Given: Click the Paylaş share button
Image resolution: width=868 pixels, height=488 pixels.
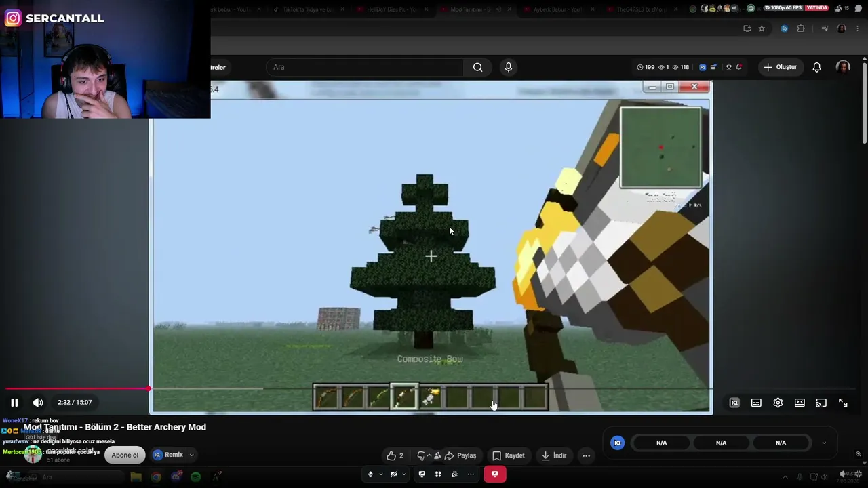Looking at the screenshot, I should click(x=460, y=455).
